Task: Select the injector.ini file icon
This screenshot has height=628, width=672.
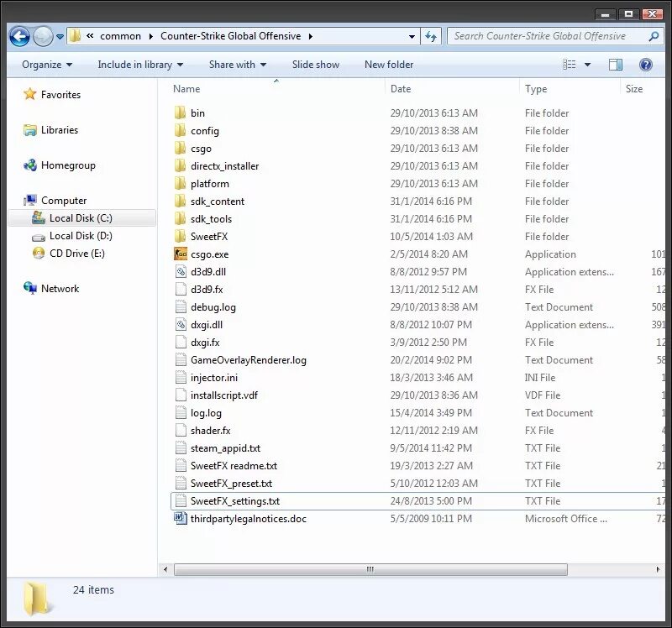Action: (181, 378)
